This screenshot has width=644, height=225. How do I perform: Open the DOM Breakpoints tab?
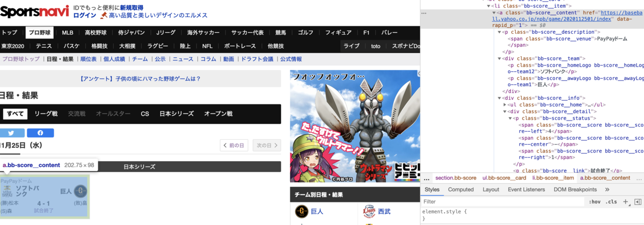click(x=575, y=190)
